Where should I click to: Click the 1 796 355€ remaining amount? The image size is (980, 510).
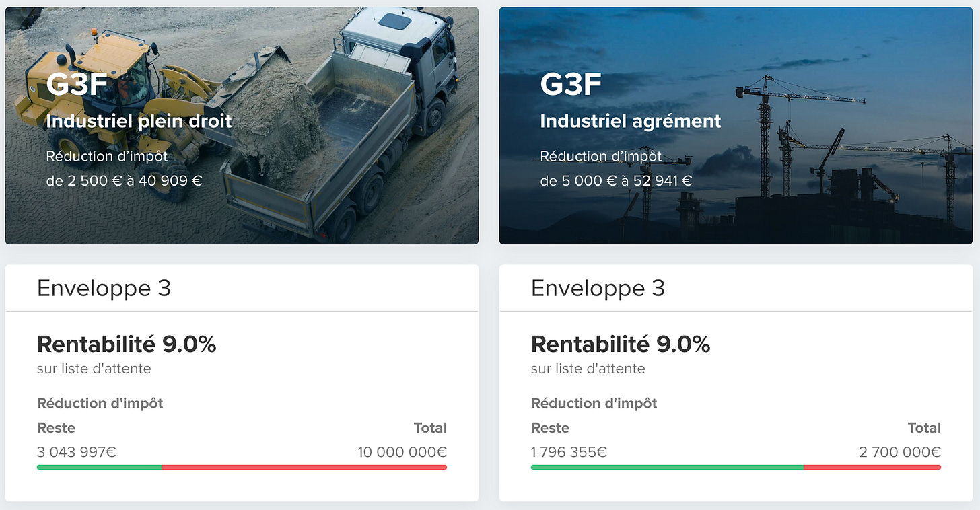[x=569, y=452]
